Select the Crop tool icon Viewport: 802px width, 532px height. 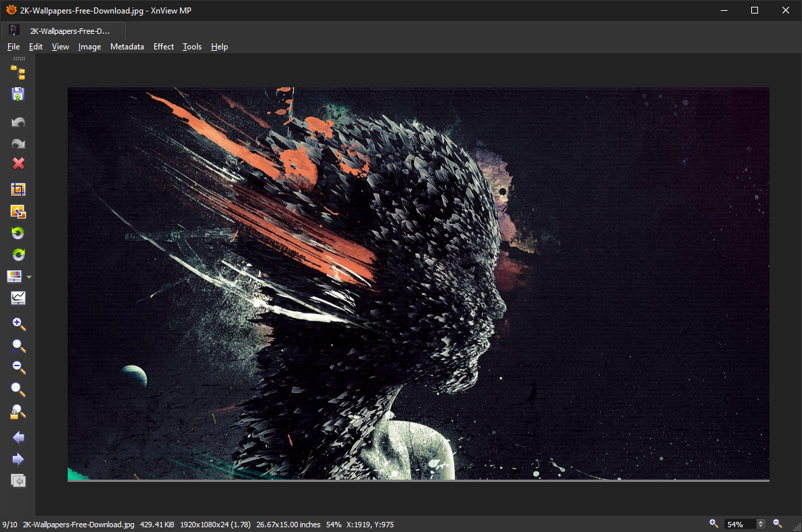[x=18, y=190]
